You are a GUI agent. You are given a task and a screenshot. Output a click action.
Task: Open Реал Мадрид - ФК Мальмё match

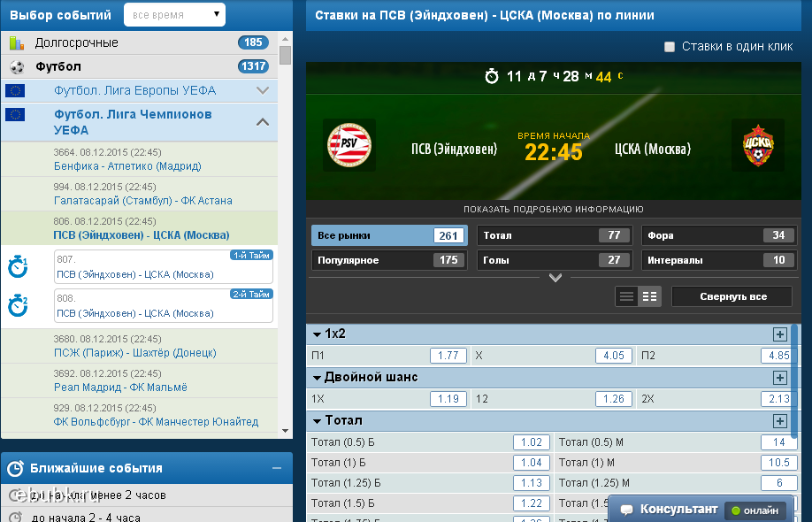tap(120, 388)
